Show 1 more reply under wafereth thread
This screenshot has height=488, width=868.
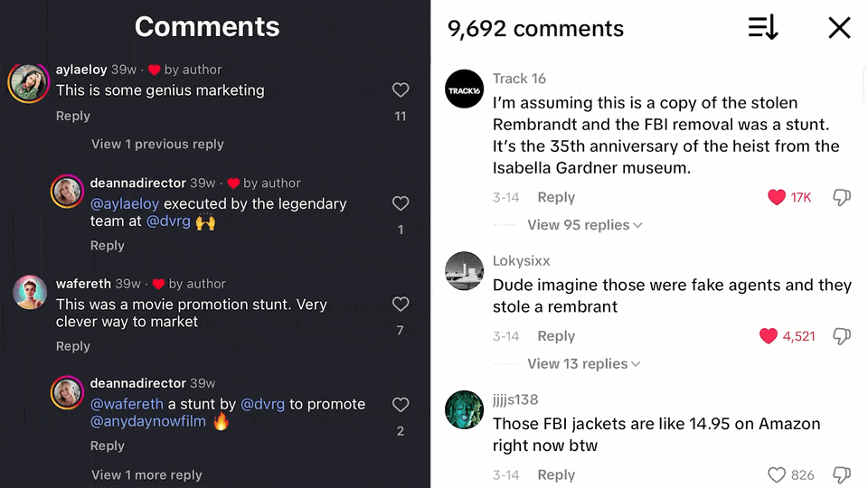[146, 474]
